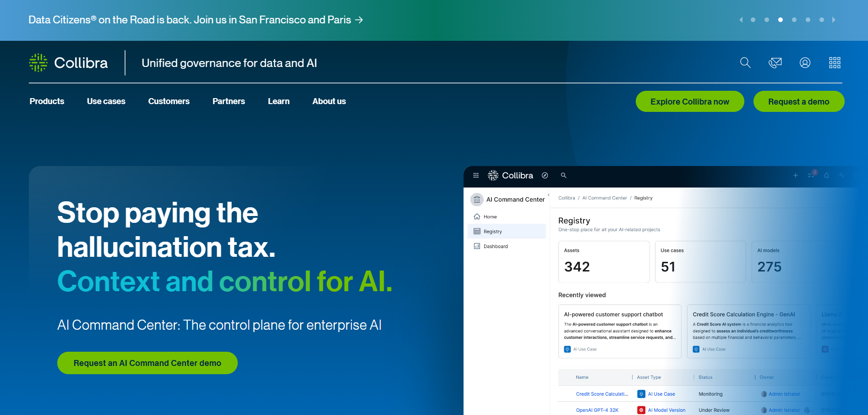Click the AI Command Center building icon
Image resolution: width=868 pixels, height=415 pixels.
coord(477,199)
